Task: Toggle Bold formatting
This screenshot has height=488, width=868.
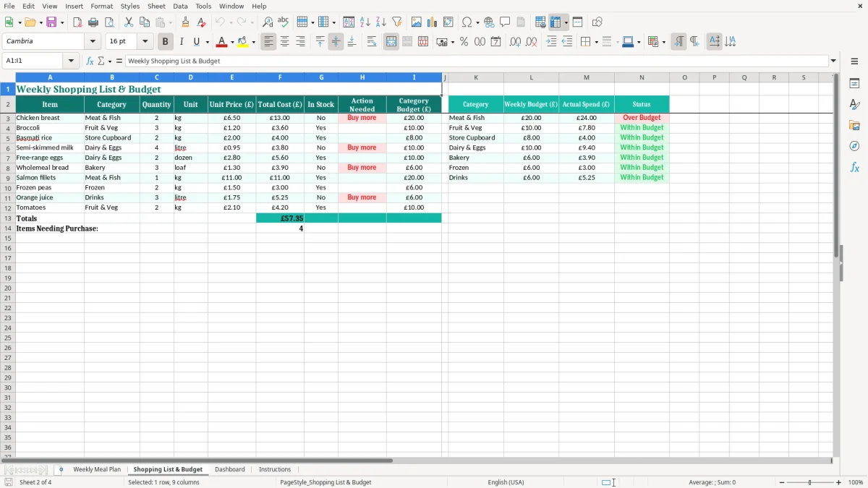Action: point(166,42)
